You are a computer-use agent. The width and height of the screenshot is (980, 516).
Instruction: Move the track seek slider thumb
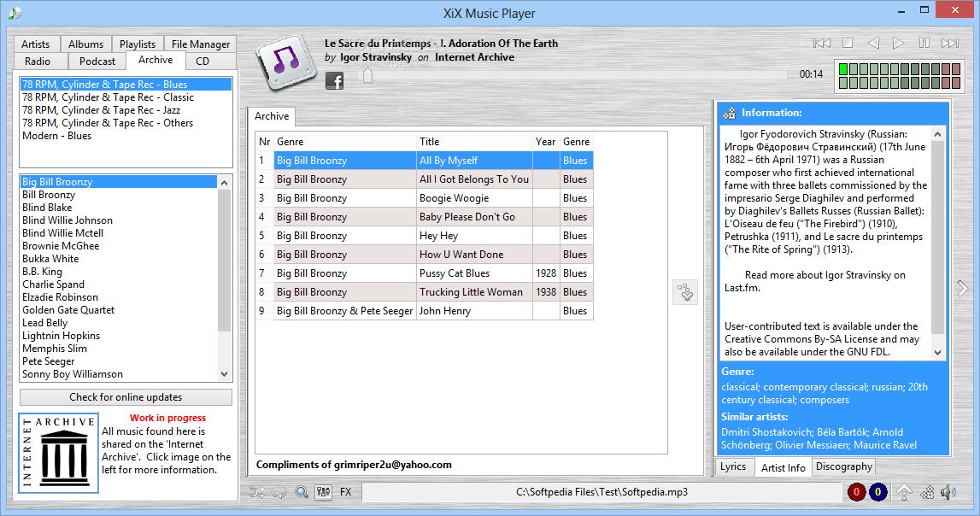[x=367, y=75]
